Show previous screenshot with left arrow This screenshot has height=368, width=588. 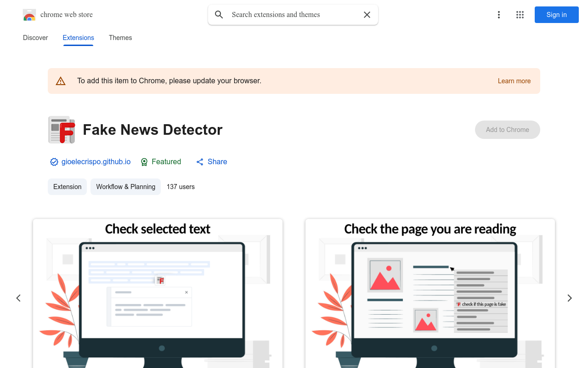coord(18,298)
